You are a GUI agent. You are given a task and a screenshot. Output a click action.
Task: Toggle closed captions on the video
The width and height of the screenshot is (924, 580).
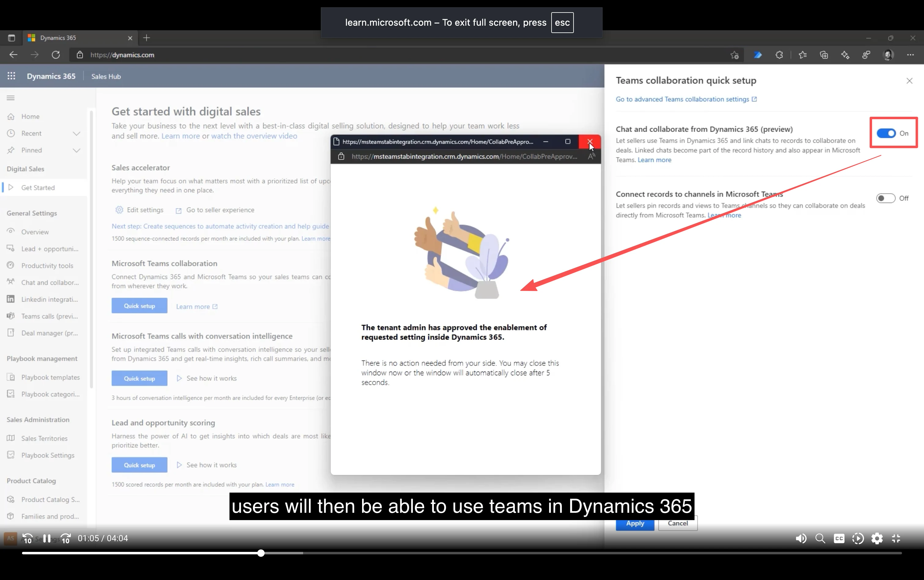point(839,538)
